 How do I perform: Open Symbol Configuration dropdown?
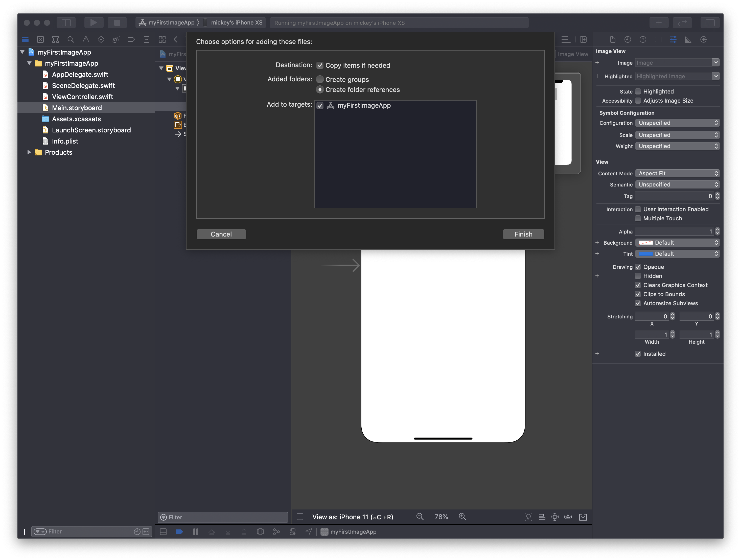pos(677,123)
